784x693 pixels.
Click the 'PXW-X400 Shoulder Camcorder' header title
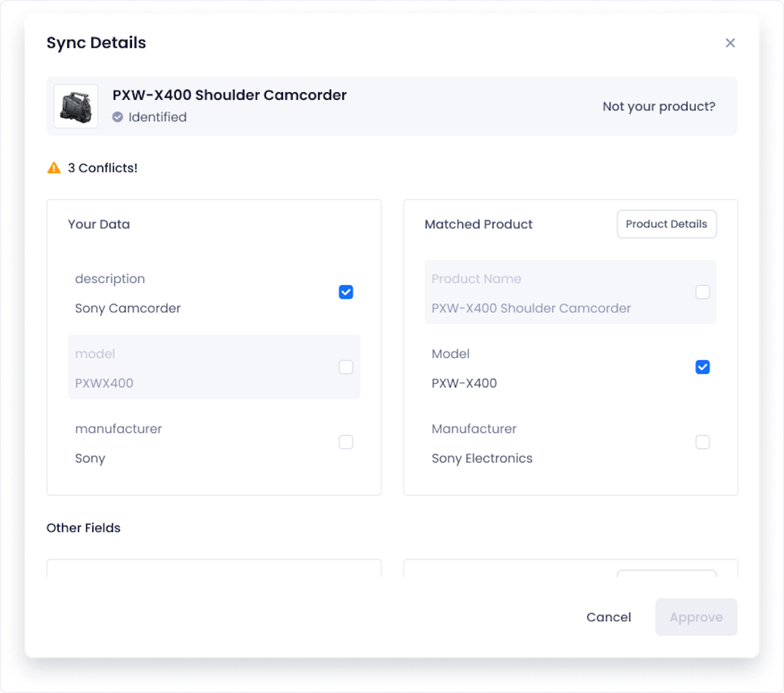click(229, 95)
